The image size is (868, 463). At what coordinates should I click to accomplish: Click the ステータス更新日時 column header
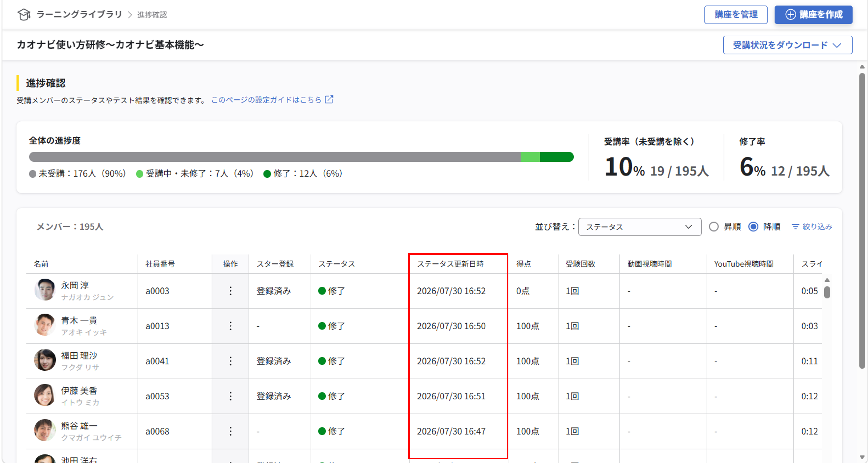(450, 264)
